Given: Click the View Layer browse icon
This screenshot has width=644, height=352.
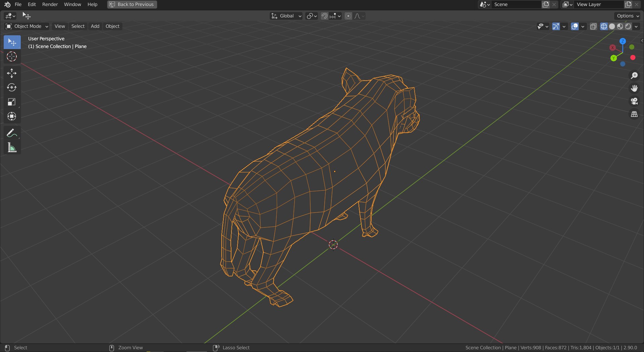Looking at the screenshot, I should (568, 4).
